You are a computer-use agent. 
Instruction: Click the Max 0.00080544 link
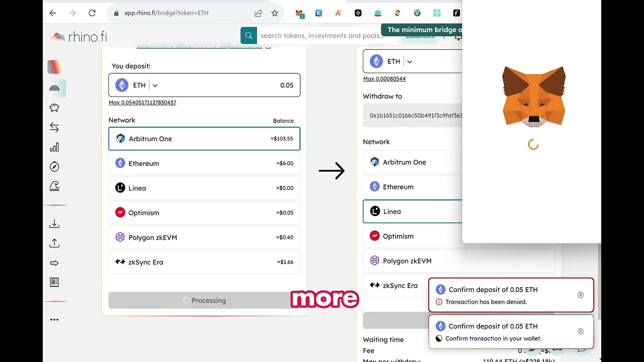click(384, 79)
